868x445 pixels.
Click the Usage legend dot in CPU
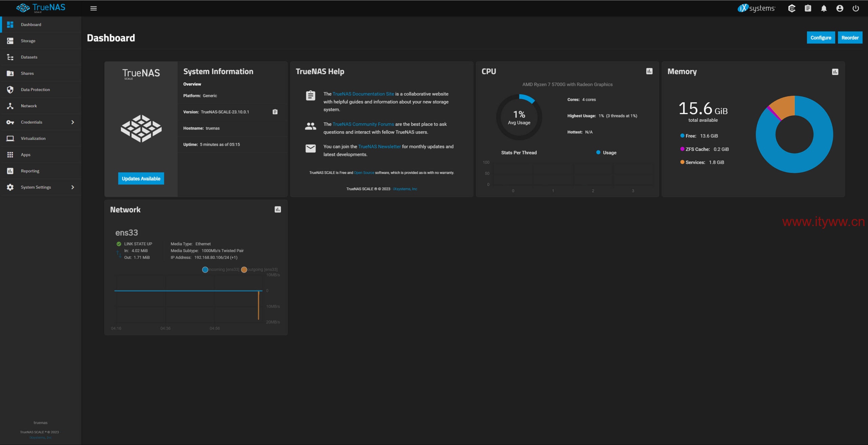click(598, 153)
